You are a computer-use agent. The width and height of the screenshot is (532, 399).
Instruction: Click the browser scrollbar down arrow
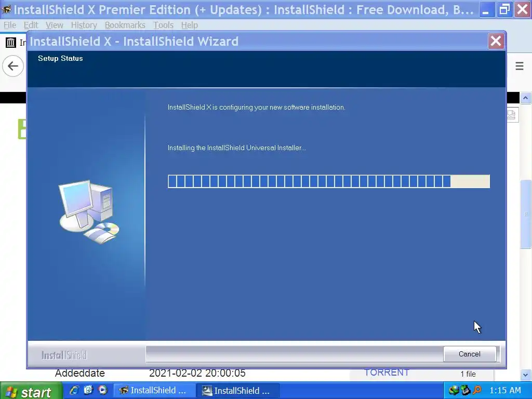(526, 375)
